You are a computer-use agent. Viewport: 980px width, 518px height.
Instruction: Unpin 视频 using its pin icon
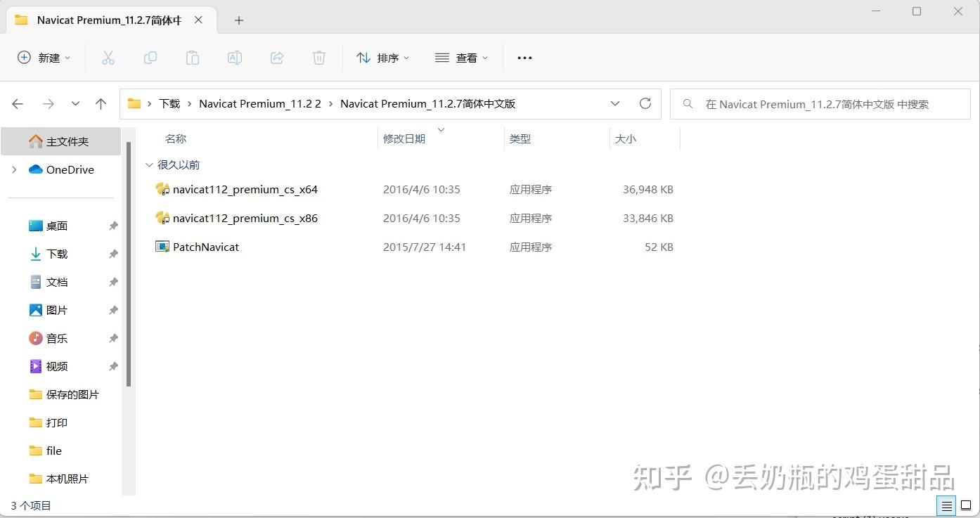pyautogui.click(x=113, y=366)
